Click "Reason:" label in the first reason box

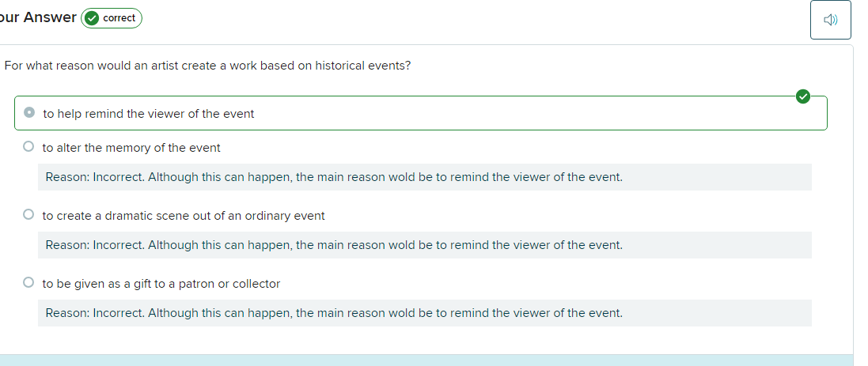[67, 177]
